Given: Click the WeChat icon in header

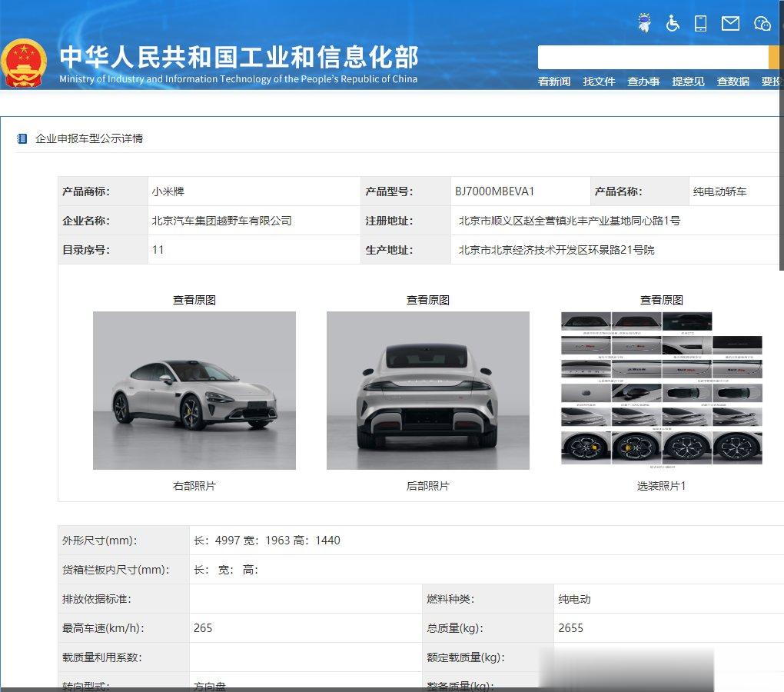Looking at the screenshot, I should tap(762, 24).
